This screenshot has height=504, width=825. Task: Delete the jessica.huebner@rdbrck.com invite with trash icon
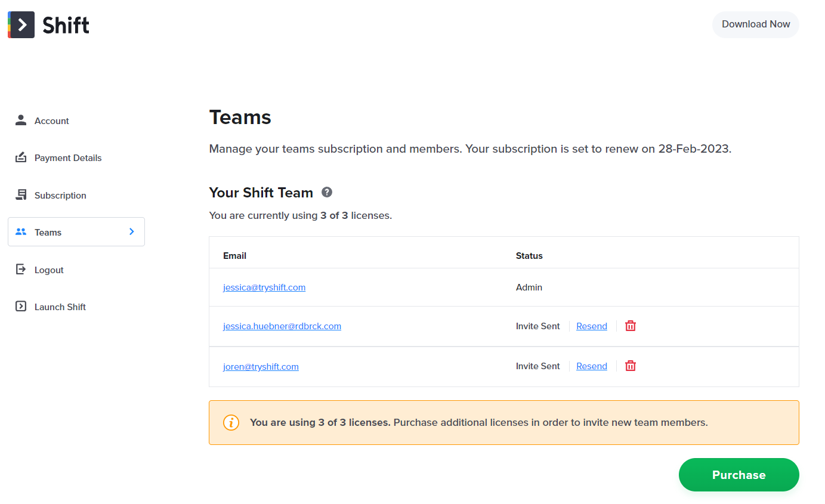pyautogui.click(x=631, y=326)
